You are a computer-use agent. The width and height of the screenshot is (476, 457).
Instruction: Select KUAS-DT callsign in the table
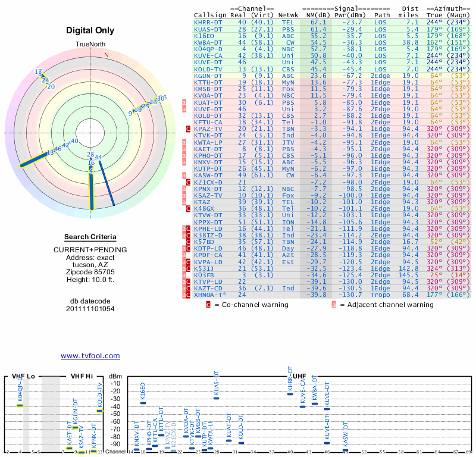click(208, 29)
